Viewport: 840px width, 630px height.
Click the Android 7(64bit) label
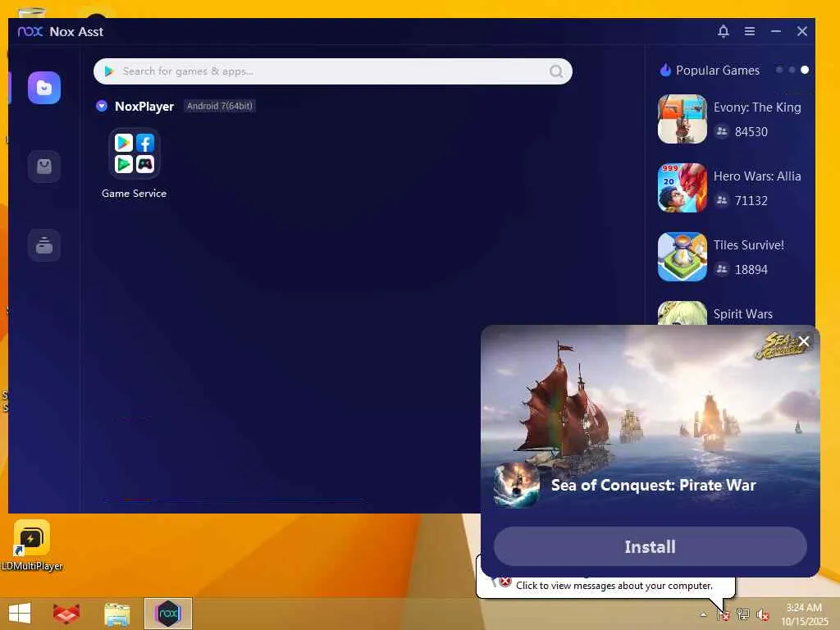click(220, 106)
